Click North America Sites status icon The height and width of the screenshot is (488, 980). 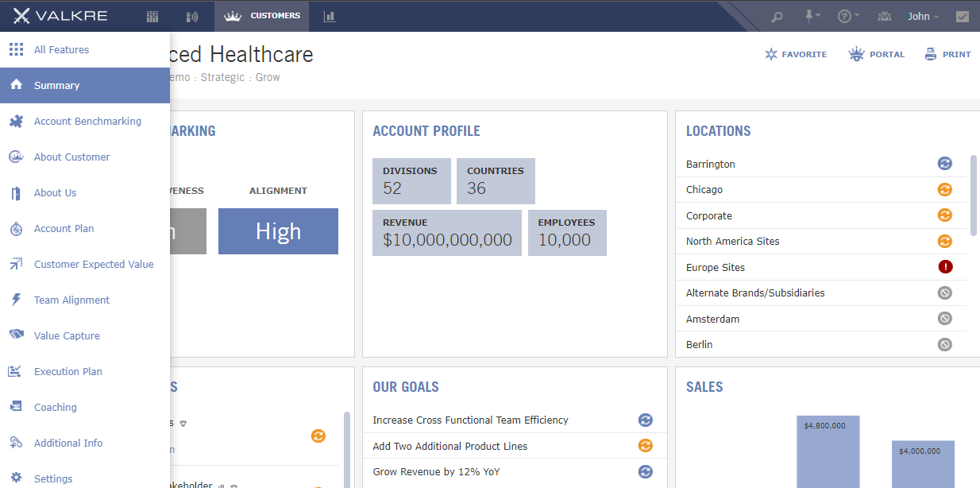tap(945, 241)
